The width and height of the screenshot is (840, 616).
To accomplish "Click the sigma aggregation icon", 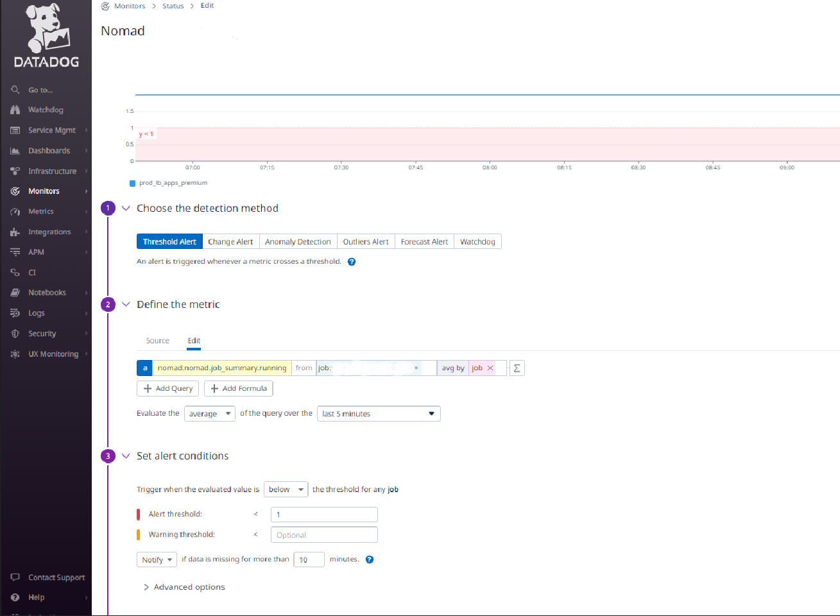I will pyautogui.click(x=517, y=368).
